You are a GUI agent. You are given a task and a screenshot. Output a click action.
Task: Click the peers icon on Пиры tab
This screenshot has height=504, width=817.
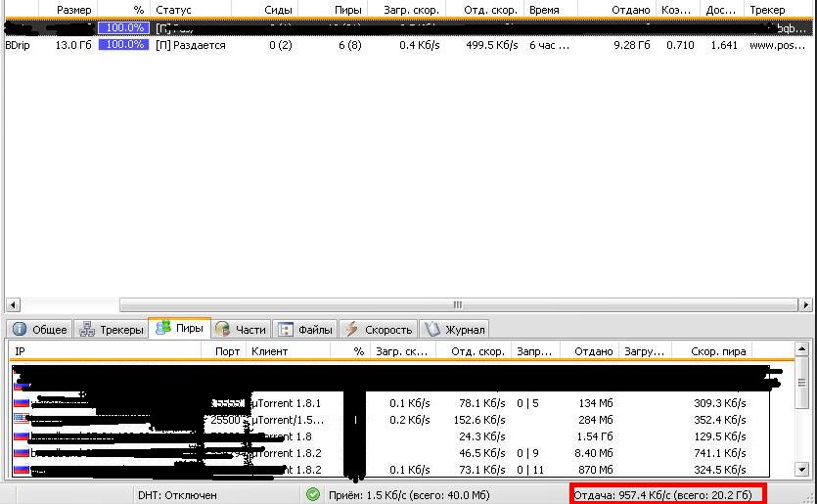click(x=163, y=327)
